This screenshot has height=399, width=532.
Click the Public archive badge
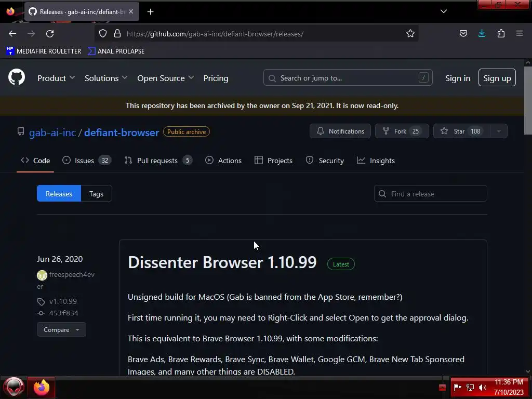pyautogui.click(x=187, y=131)
